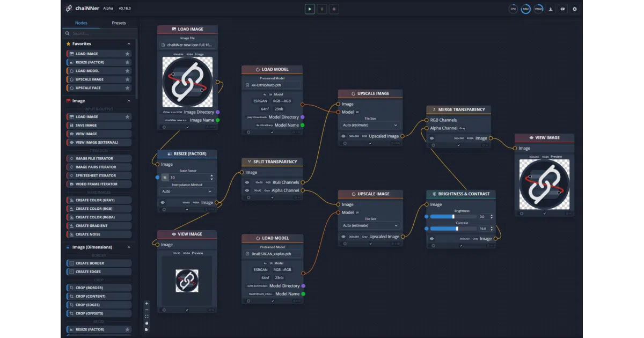The height and width of the screenshot is (338, 644).
Task: Click the Stop button in top toolbar
Action: tap(334, 9)
